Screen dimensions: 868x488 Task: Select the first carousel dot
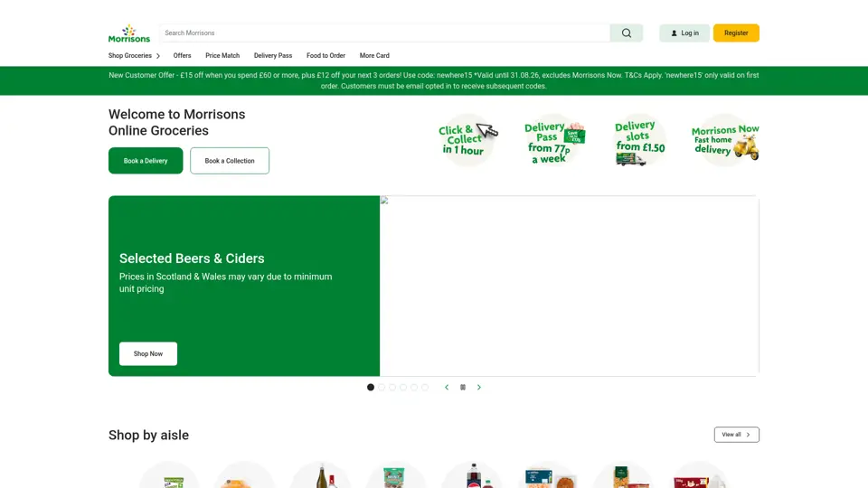(371, 388)
